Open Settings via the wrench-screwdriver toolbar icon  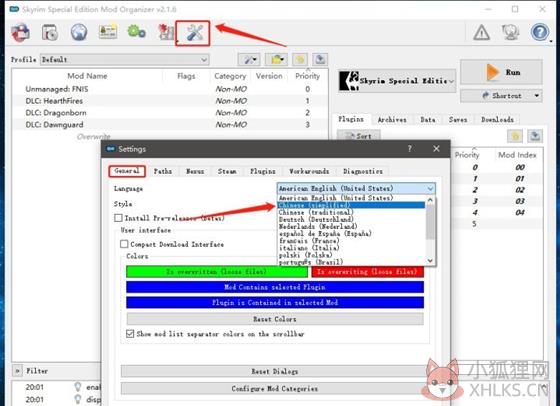[192, 33]
